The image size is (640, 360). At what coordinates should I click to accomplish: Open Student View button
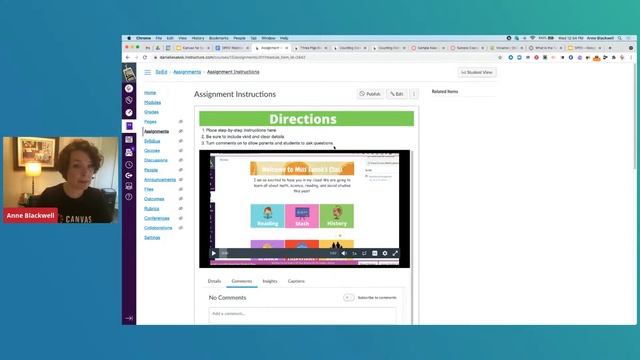477,72
